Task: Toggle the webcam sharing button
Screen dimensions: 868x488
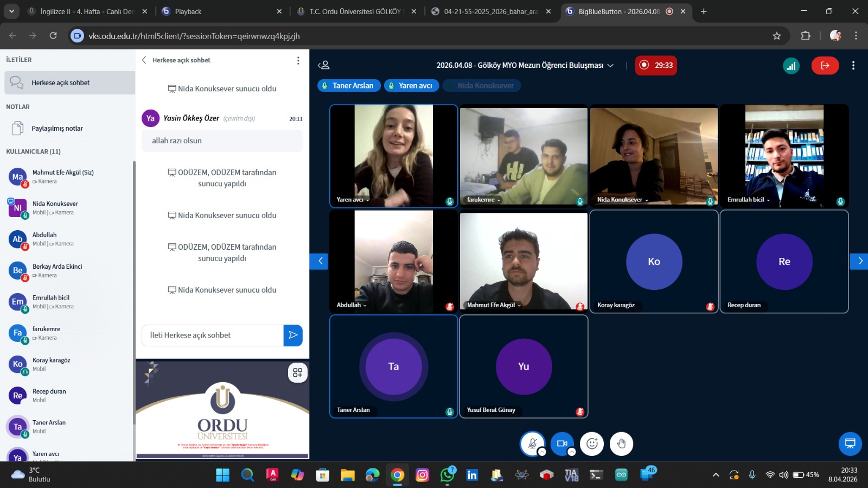Action: [562, 443]
